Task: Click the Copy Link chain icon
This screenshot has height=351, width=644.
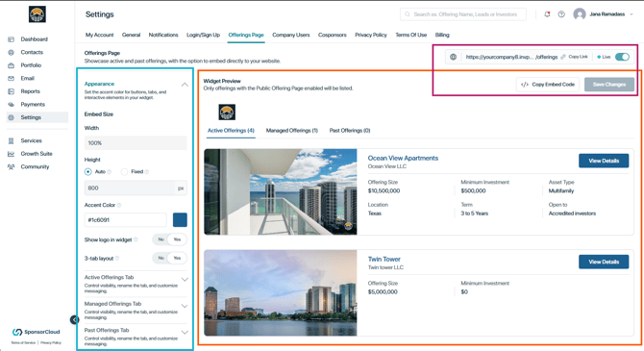Action: [x=563, y=57]
